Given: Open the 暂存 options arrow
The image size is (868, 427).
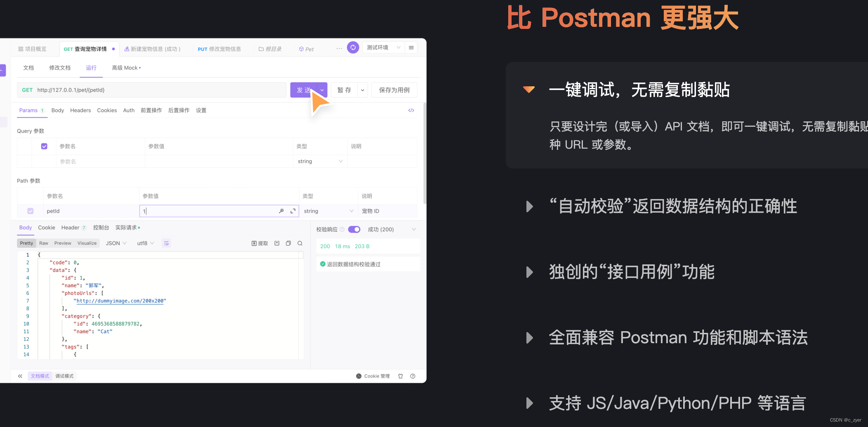Looking at the screenshot, I should pyautogui.click(x=363, y=90).
